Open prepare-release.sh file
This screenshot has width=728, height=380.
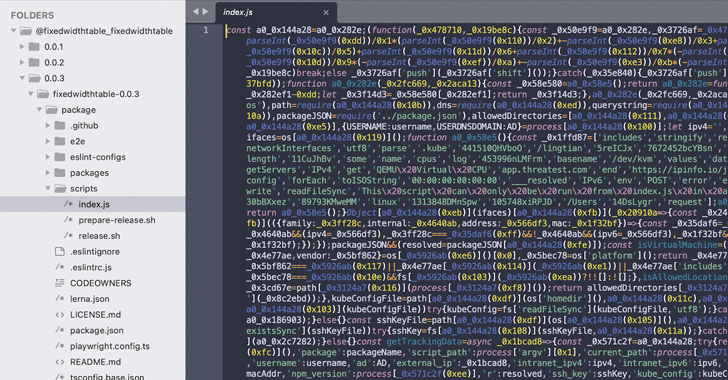tap(117, 220)
